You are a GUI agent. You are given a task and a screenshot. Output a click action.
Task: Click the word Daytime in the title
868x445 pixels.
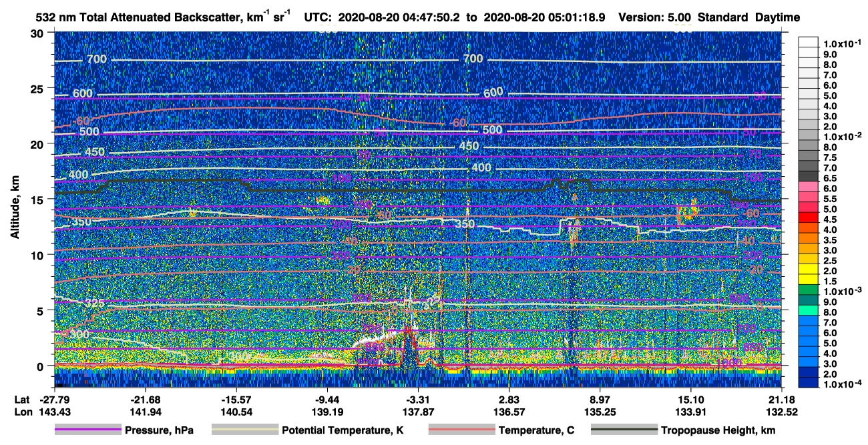point(778,18)
